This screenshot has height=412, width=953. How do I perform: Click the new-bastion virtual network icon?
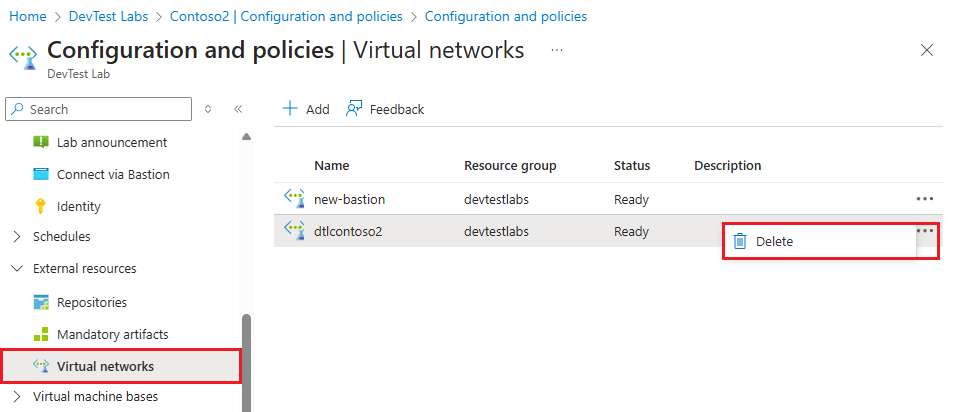294,198
